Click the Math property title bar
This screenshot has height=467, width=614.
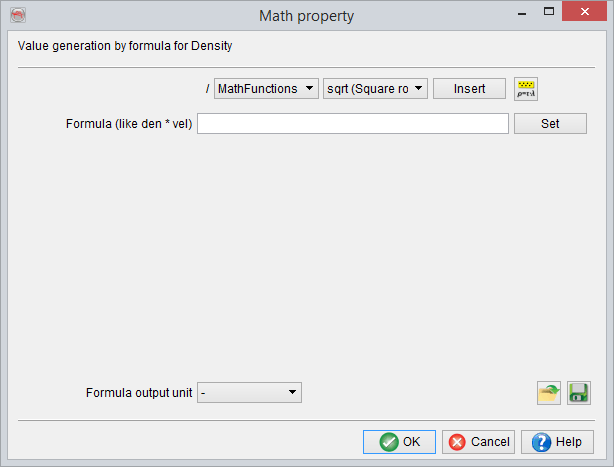306,15
